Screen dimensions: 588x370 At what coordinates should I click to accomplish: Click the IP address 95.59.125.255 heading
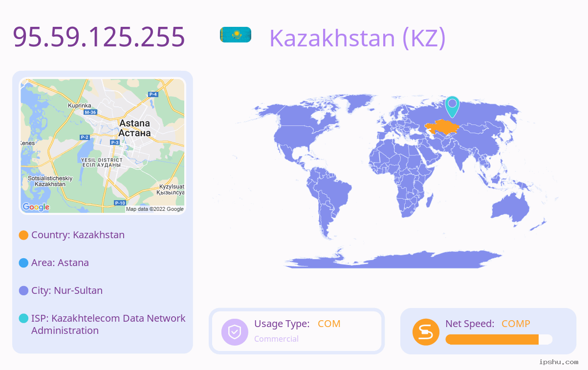tap(99, 37)
